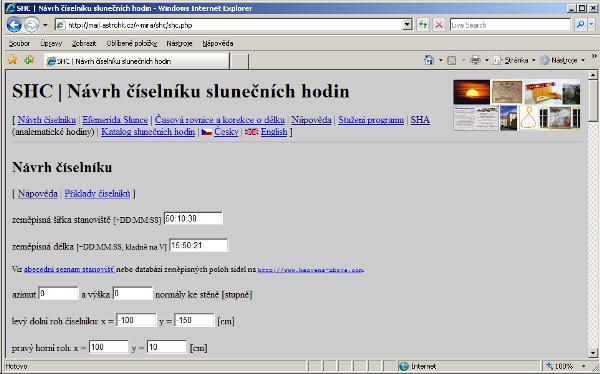The height and width of the screenshot is (374, 600).
Task: Click the Add to Favorites icon
Action: (29, 60)
